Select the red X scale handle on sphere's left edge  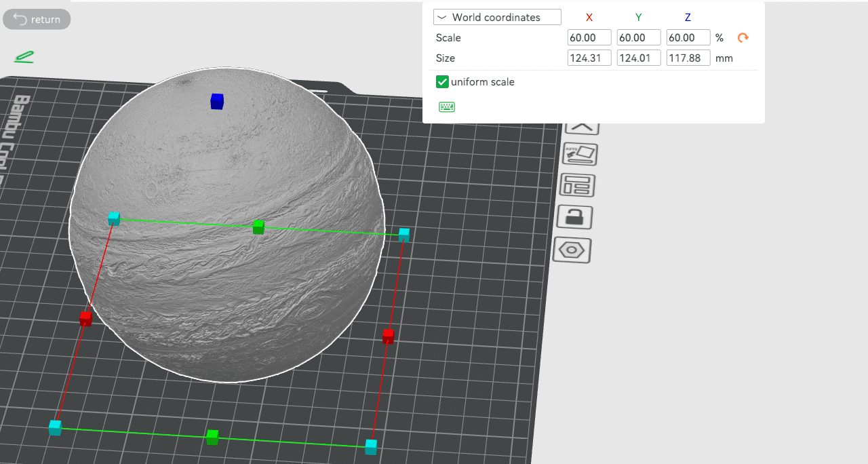85,318
